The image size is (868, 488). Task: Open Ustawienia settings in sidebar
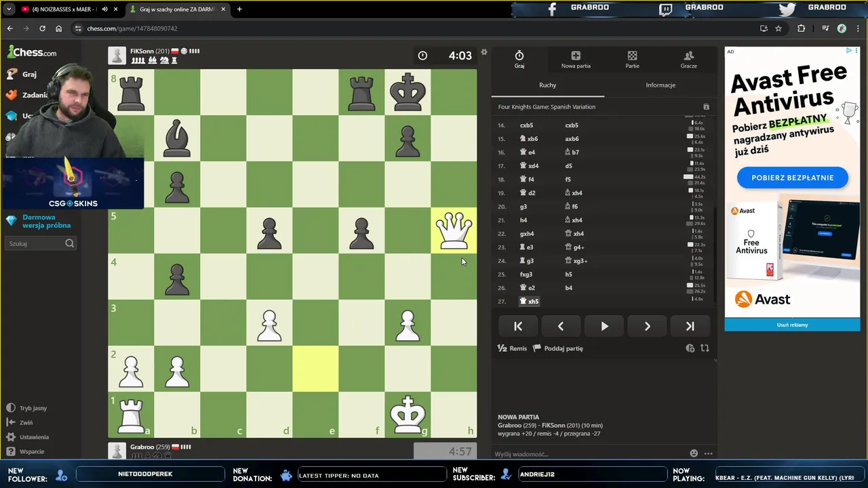pyautogui.click(x=28, y=437)
